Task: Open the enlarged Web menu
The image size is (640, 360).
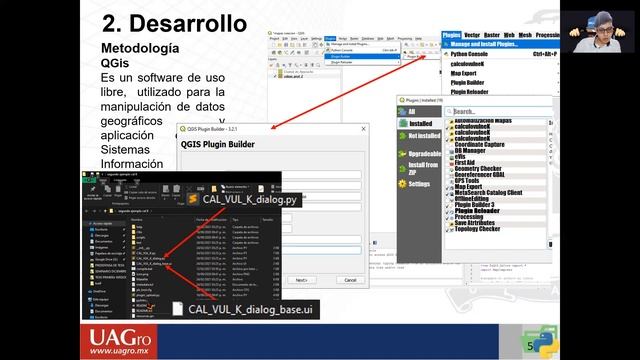Action: (x=509, y=35)
